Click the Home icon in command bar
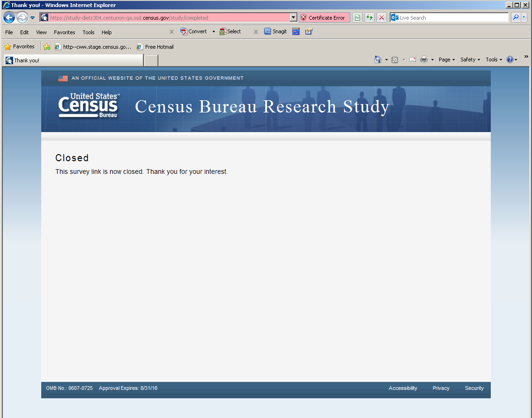532x418 pixels. click(x=378, y=60)
